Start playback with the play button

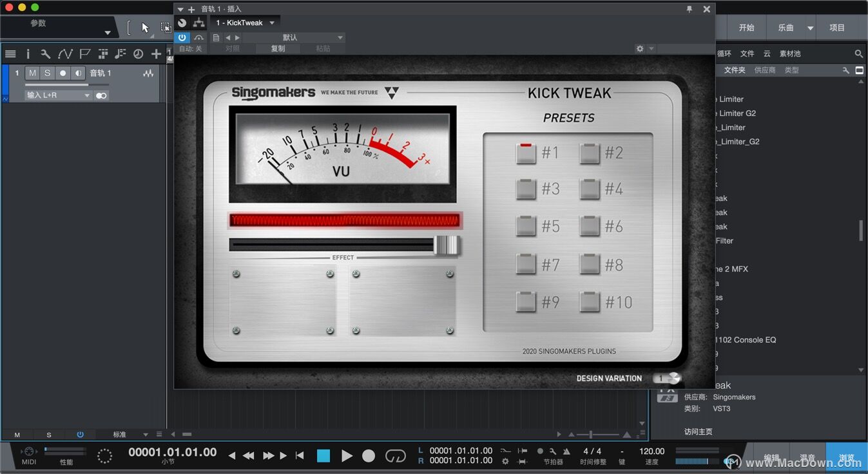pos(347,456)
